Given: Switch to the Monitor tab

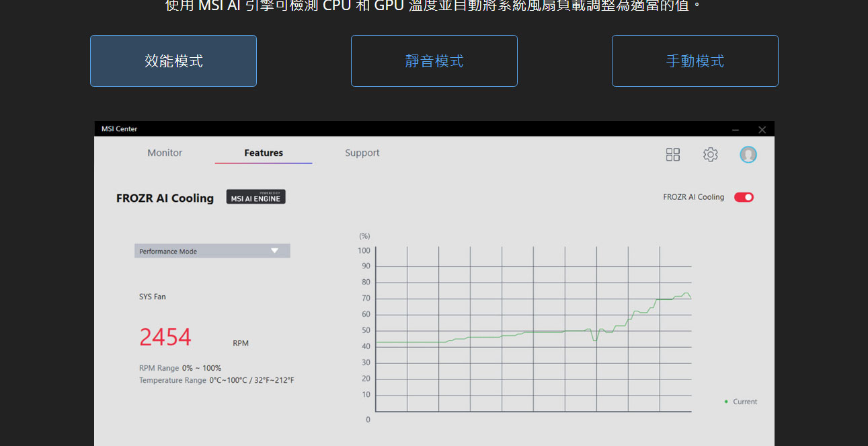Looking at the screenshot, I should point(165,153).
